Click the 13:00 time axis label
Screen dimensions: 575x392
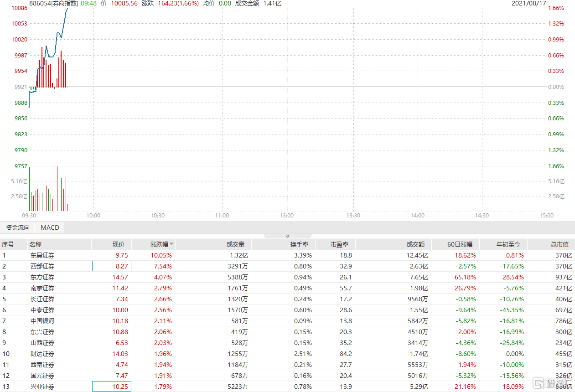pos(287,216)
